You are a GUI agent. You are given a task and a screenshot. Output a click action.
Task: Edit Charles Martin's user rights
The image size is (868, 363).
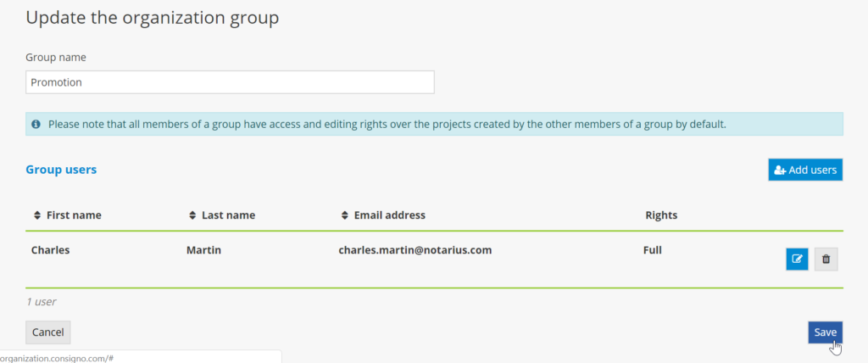(x=797, y=259)
